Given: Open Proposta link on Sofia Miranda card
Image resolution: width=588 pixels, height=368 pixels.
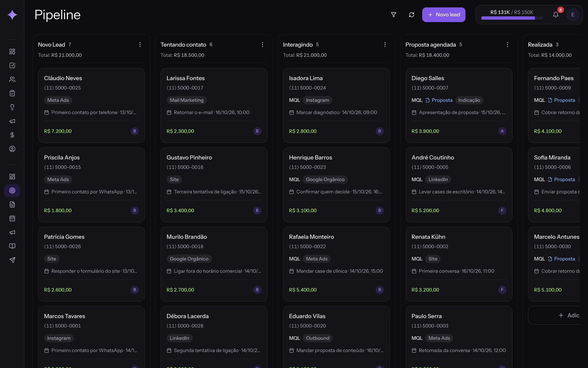Looking at the screenshot, I should click(561, 179).
